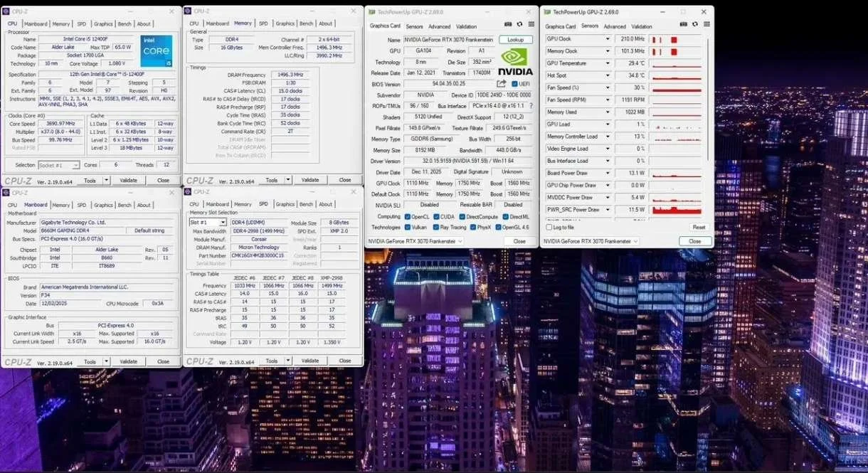Image resolution: width=868 pixels, height=473 pixels.
Task: Click the Driver Version field in GPU-Z
Action: [x=468, y=161]
